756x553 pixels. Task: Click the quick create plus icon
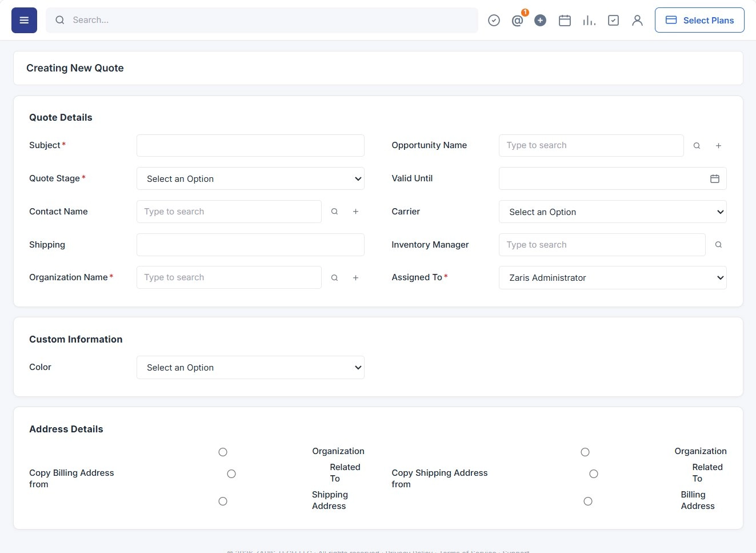(541, 21)
